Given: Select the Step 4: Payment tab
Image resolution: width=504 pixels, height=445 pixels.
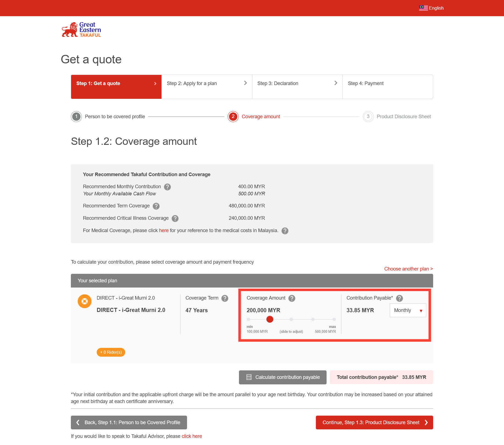Looking at the screenshot, I should coord(388,87).
